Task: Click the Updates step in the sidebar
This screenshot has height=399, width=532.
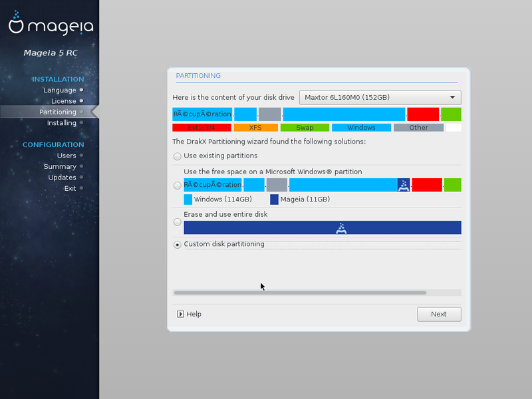Action: tap(62, 178)
